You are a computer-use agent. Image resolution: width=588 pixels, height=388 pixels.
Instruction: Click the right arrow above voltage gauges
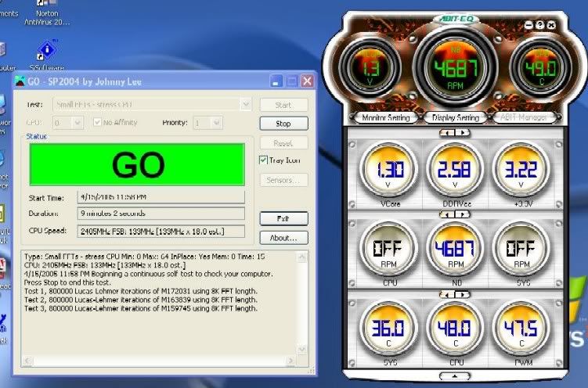point(464,133)
